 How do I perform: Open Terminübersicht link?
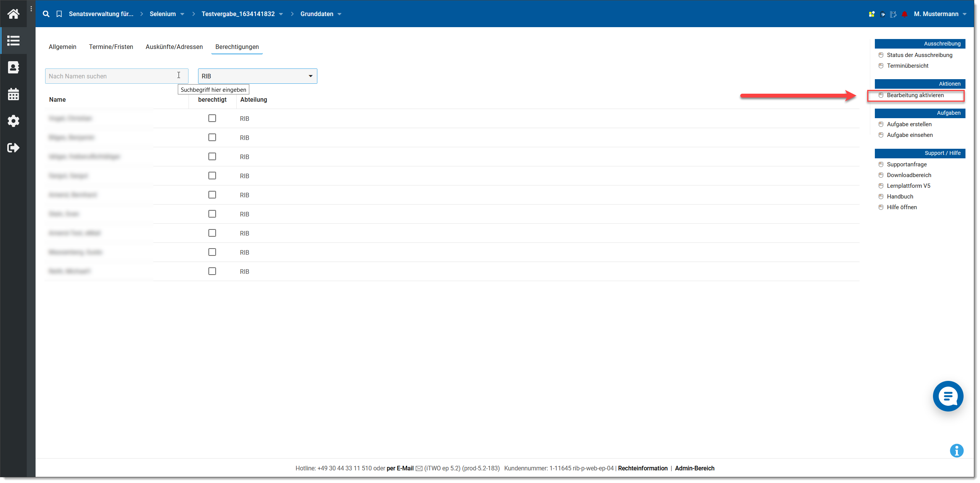coord(907,66)
